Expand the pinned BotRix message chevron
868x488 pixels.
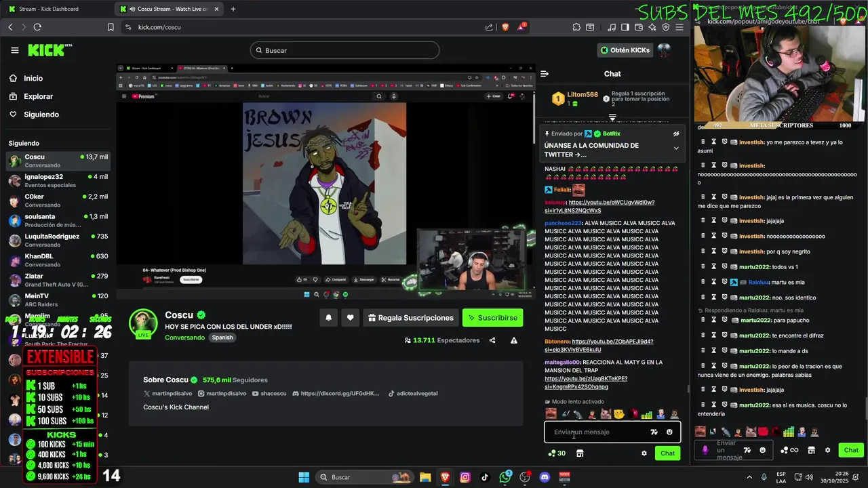[x=676, y=148]
